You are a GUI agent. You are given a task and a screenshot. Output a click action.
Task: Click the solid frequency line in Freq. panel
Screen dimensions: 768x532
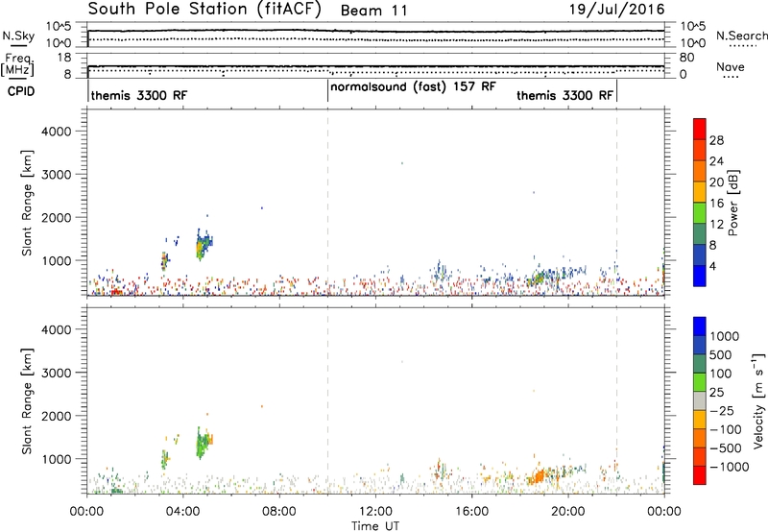pyautogui.click(x=375, y=66)
